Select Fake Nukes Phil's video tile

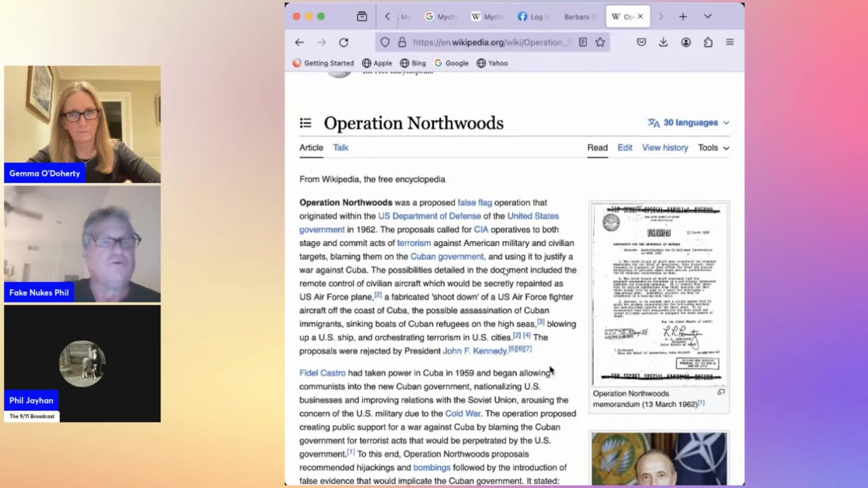pos(82,244)
